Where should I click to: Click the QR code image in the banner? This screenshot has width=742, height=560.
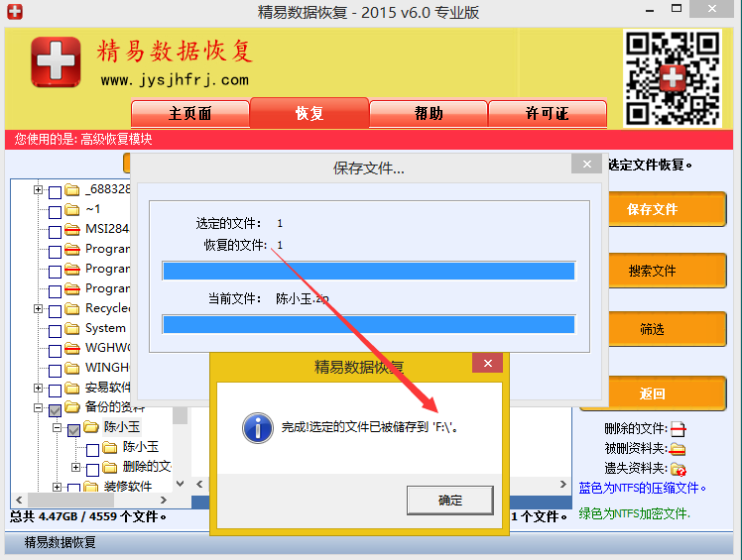[x=673, y=78]
